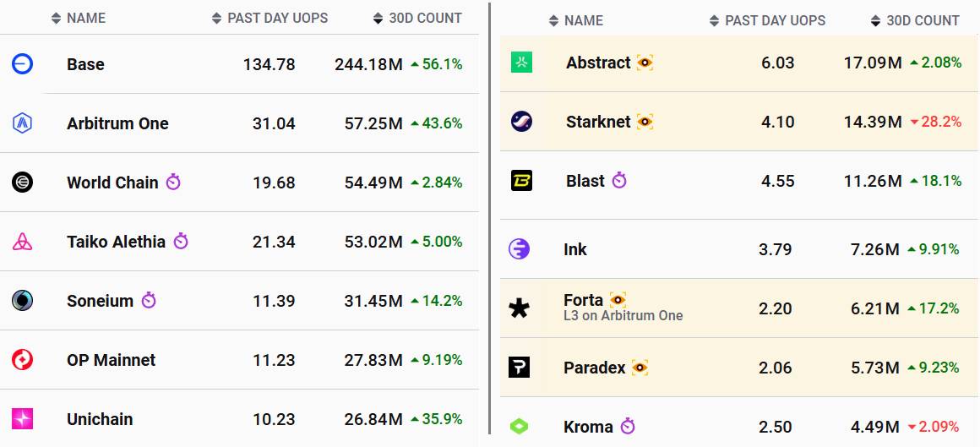This screenshot has height=447, width=980.
Task: Click the Unichain pink star logo
Action: click(23, 419)
